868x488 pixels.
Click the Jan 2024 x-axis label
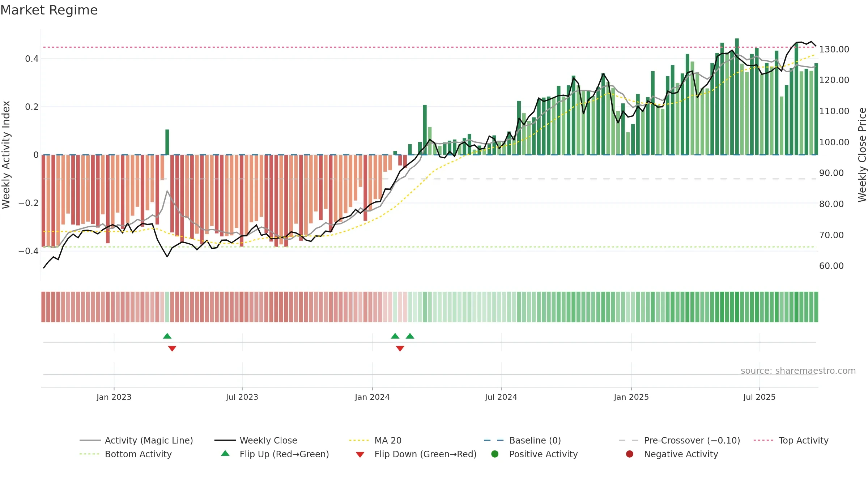click(x=372, y=397)
